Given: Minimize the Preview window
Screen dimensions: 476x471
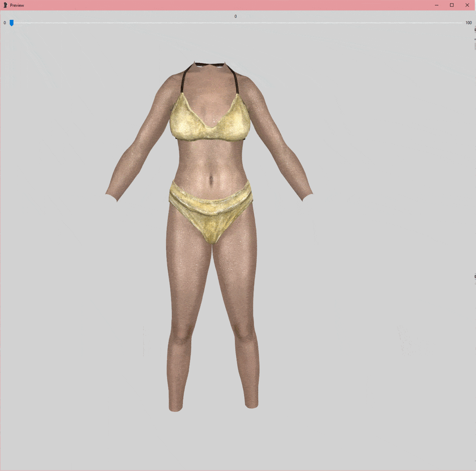Looking at the screenshot, I should [x=436, y=5].
